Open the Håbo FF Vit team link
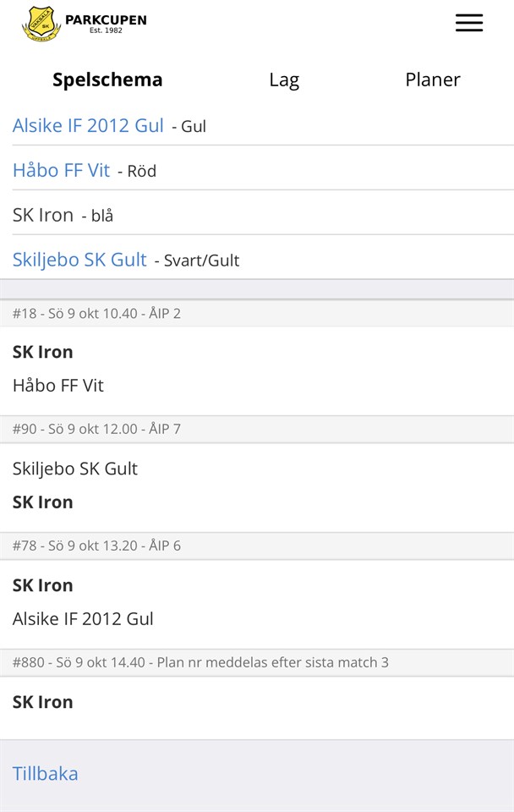The width and height of the screenshot is (514, 812). pos(61,170)
